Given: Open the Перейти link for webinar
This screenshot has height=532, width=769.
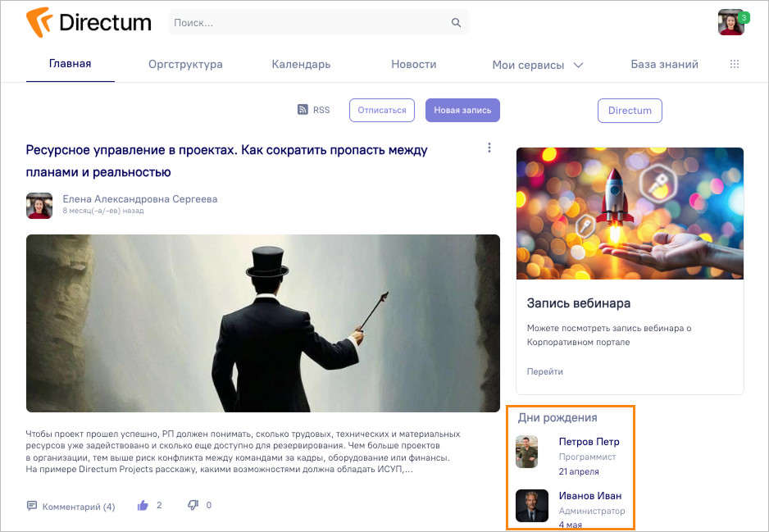Looking at the screenshot, I should coord(545,371).
